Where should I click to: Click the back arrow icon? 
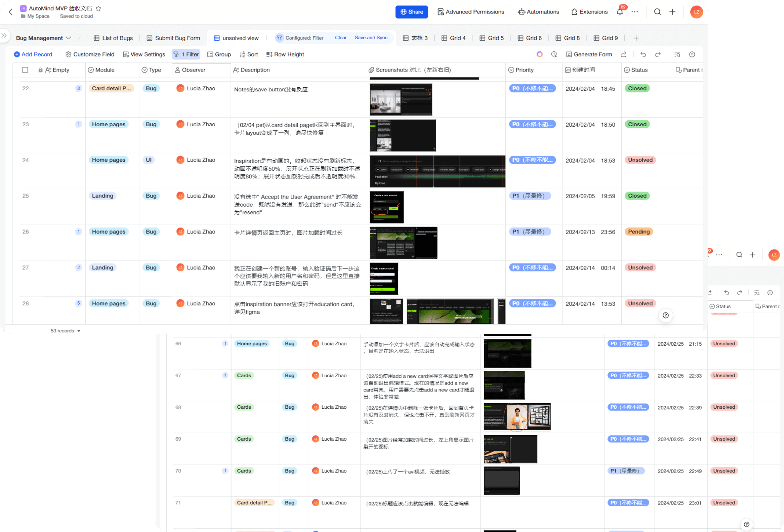point(11,12)
